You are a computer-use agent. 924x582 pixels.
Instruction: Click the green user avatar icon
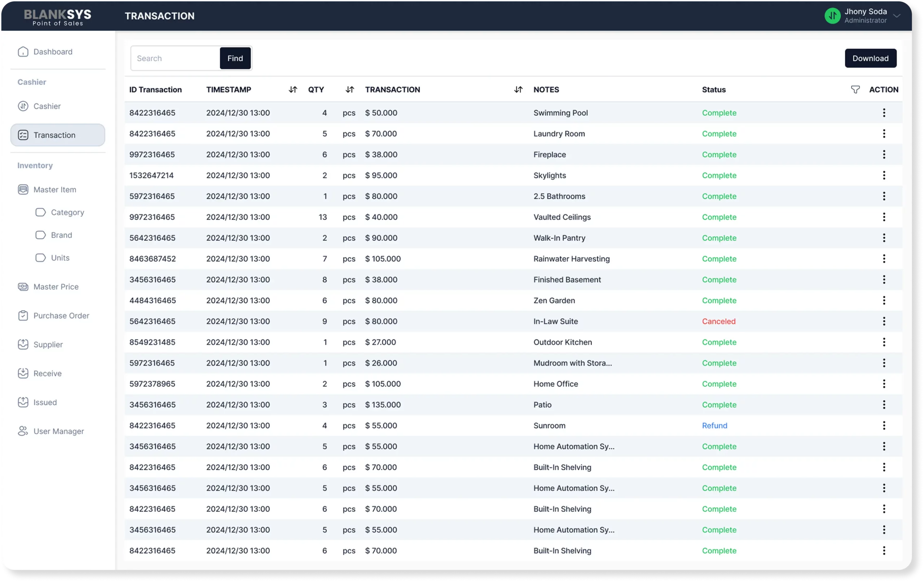point(832,16)
